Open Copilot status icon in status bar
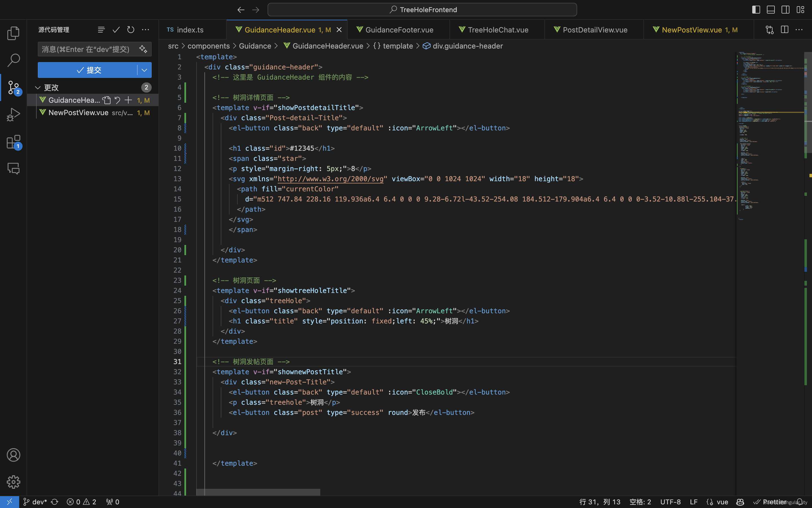The width and height of the screenshot is (812, 508). pos(740,502)
